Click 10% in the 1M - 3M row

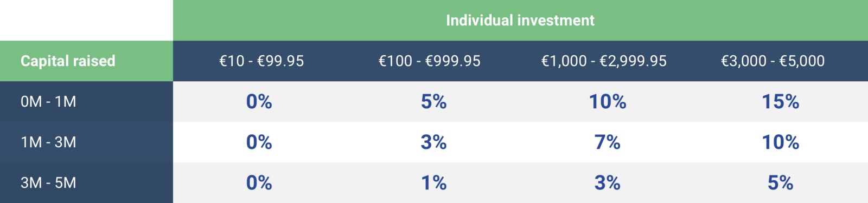[x=780, y=142]
